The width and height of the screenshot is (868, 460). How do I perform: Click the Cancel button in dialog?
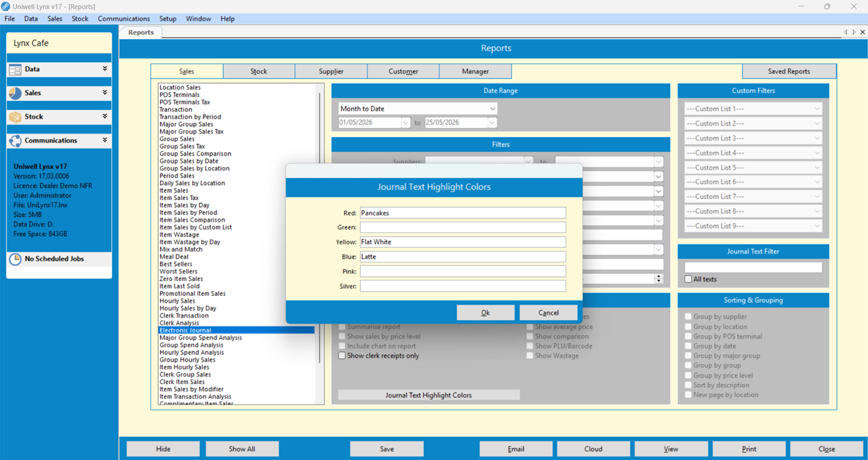549,313
